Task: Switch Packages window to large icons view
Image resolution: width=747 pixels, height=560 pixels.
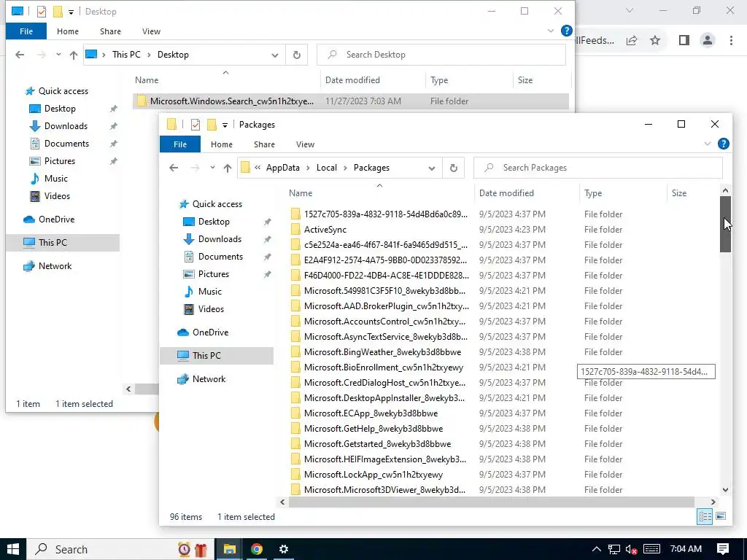Action: point(721,517)
